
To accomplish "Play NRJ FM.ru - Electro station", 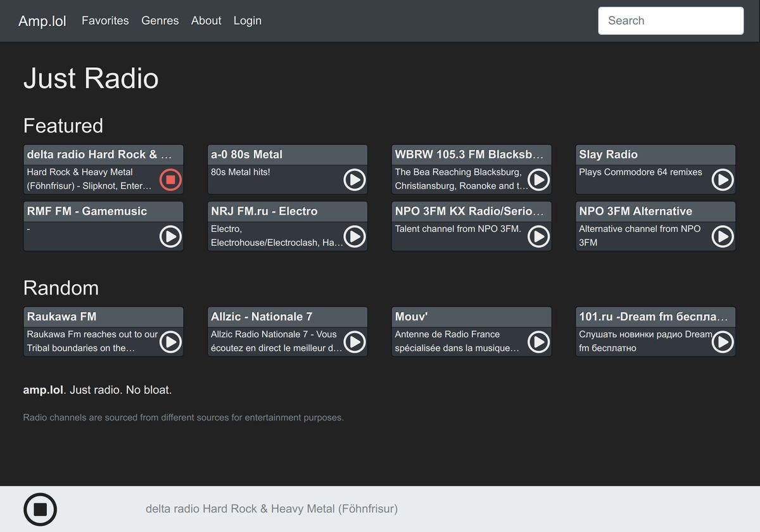I will [x=354, y=237].
